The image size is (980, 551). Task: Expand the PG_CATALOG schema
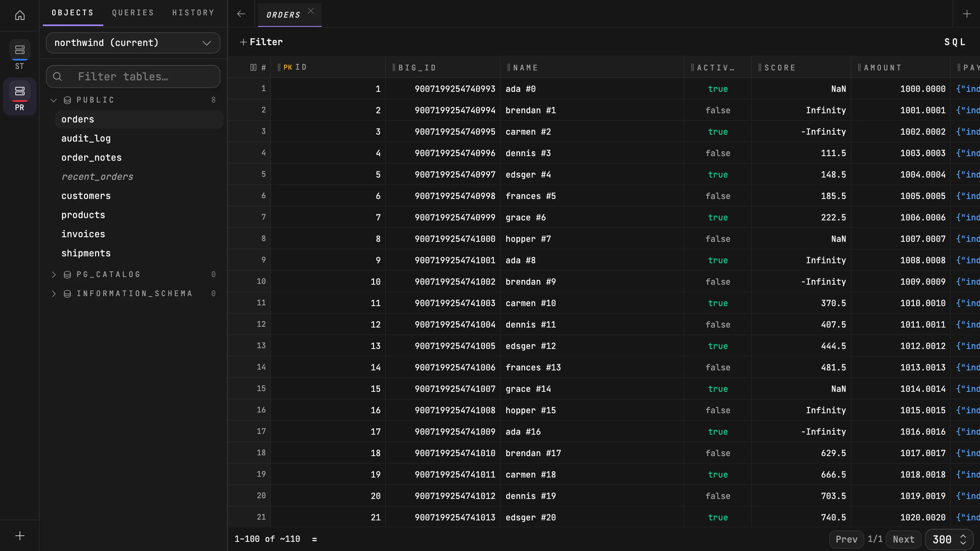[x=54, y=275]
